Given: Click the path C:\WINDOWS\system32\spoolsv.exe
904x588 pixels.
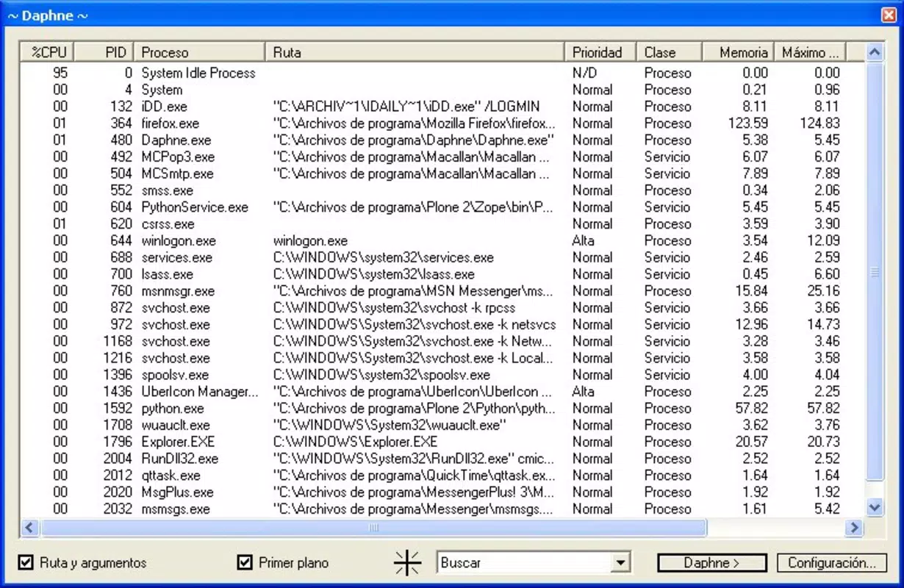Looking at the screenshot, I should (x=381, y=375).
